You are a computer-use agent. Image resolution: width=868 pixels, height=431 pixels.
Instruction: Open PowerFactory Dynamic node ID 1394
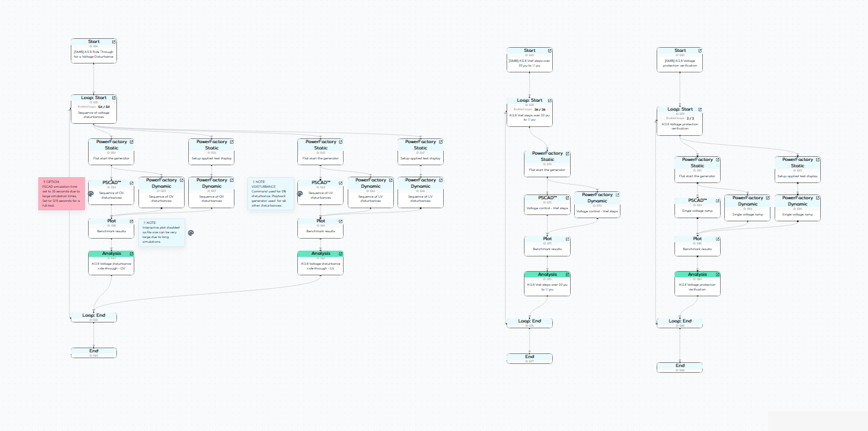pos(818,198)
